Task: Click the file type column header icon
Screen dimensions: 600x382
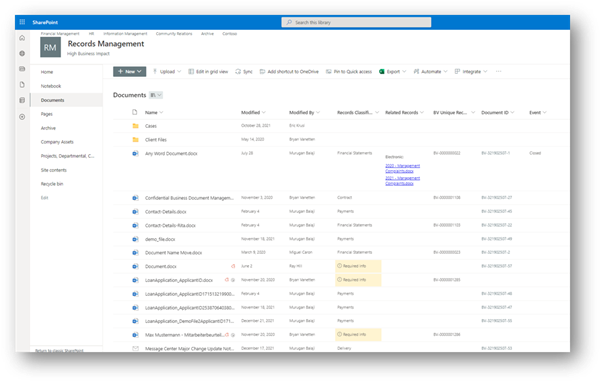Action: [x=135, y=112]
